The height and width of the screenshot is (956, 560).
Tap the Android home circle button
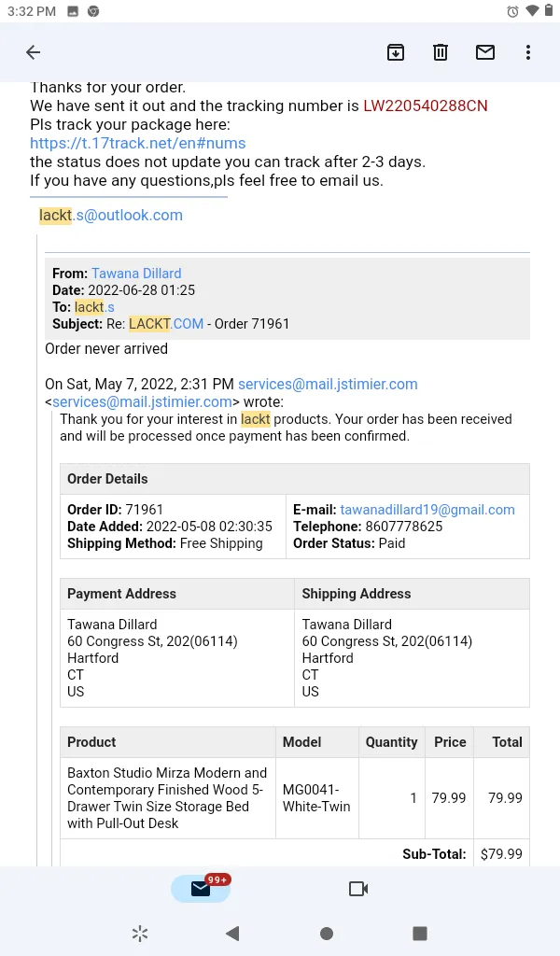pos(327,934)
